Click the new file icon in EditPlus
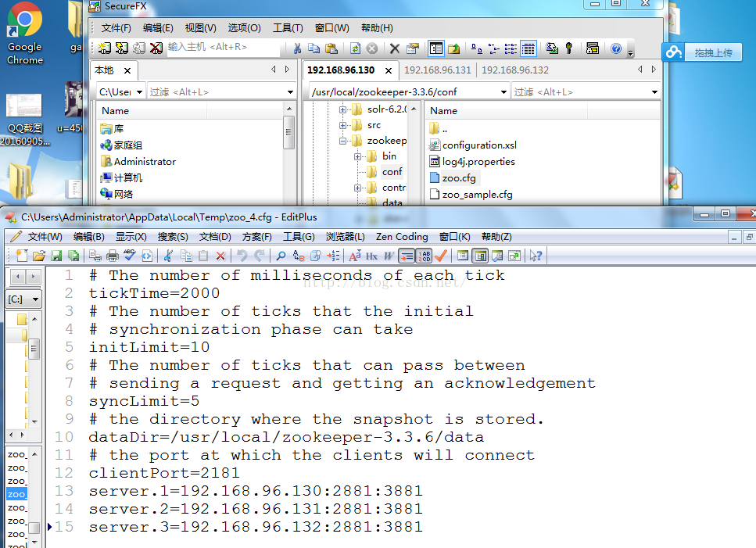This screenshot has height=548, width=756. [x=22, y=256]
